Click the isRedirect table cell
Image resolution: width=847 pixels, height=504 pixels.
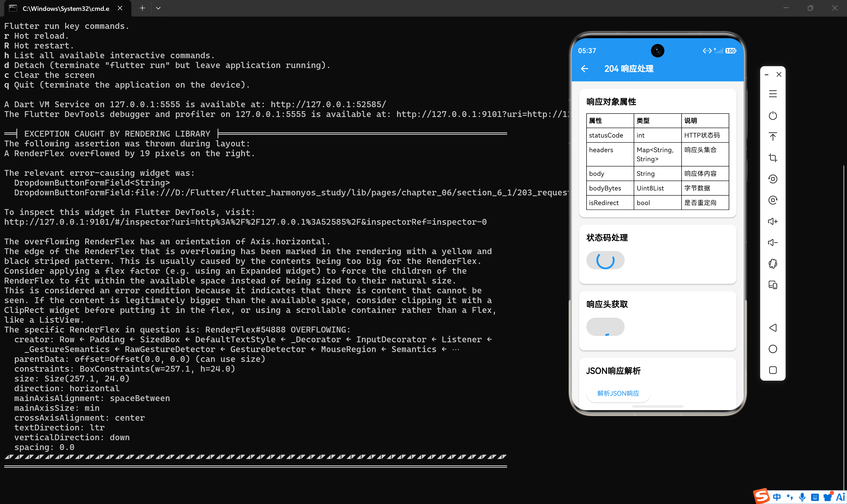click(610, 203)
